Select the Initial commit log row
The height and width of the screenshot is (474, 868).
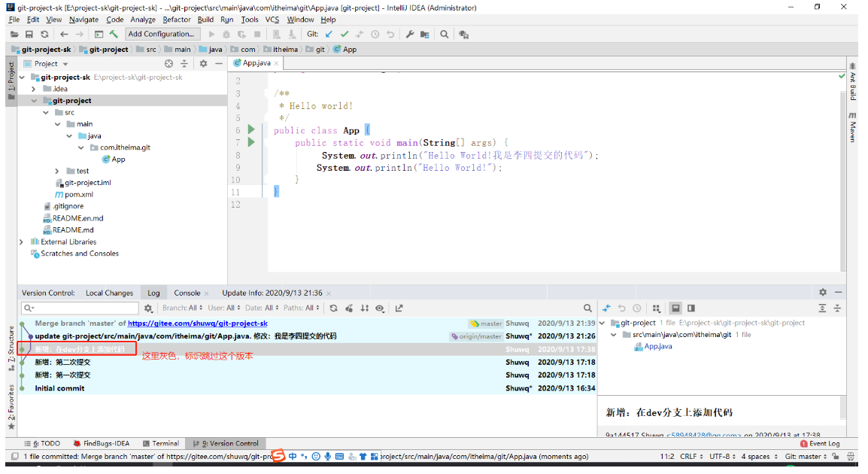tap(307, 388)
